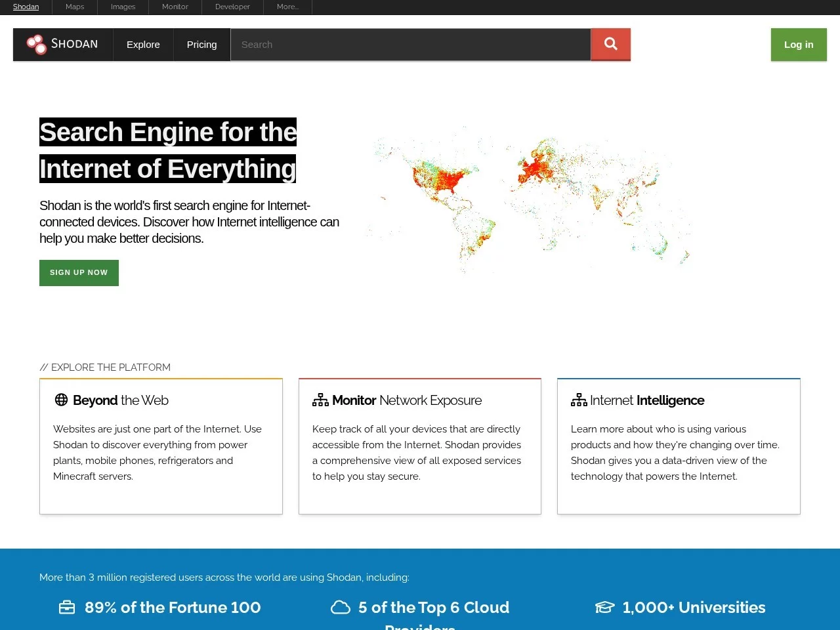Click the globe icon beside Beyond the Web
The width and height of the screenshot is (840, 630).
pos(61,400)
